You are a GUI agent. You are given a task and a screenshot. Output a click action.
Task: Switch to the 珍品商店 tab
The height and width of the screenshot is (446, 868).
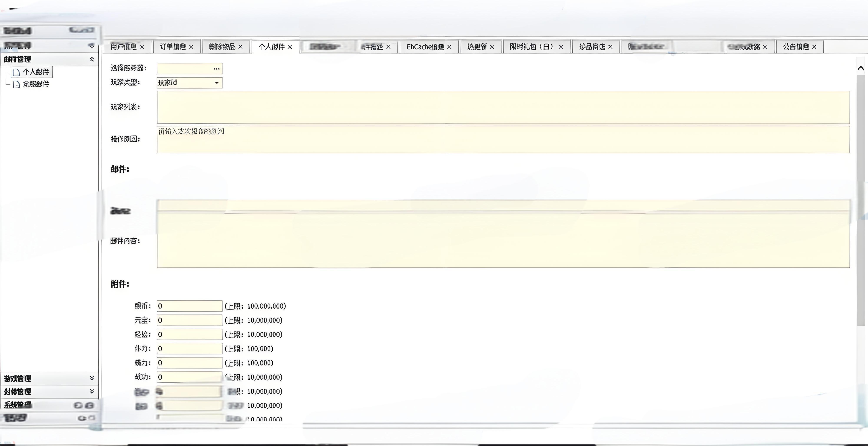(x=592, y=47)
